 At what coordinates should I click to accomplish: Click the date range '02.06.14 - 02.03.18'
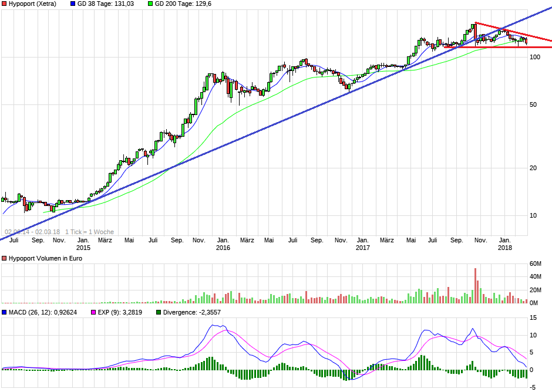[32, 232]
